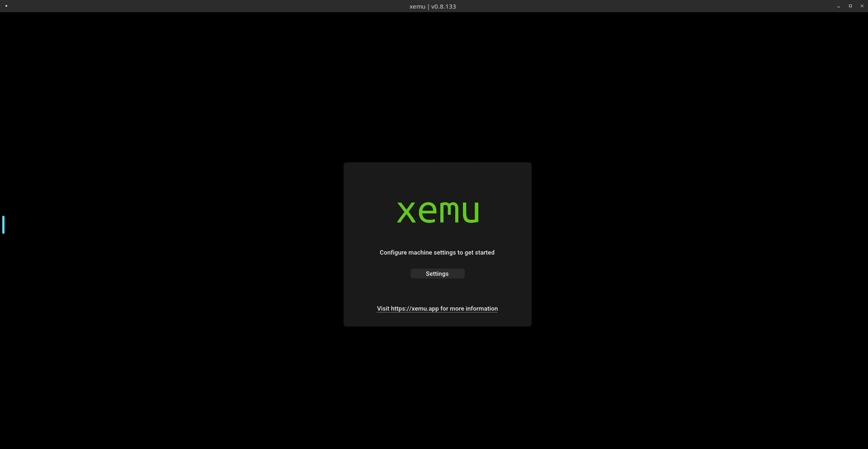Screen dimensions: 868x449
Task: Click the letter u in xemu logo
Action: coord(470,213)
